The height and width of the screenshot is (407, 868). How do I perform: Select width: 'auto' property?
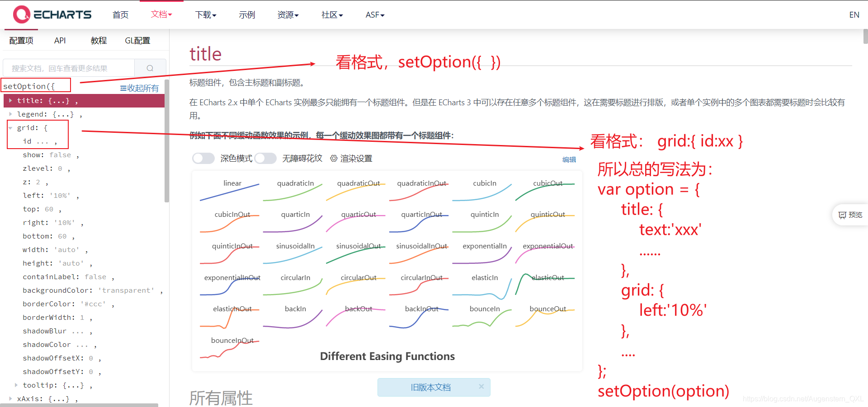tap(55, 250)
